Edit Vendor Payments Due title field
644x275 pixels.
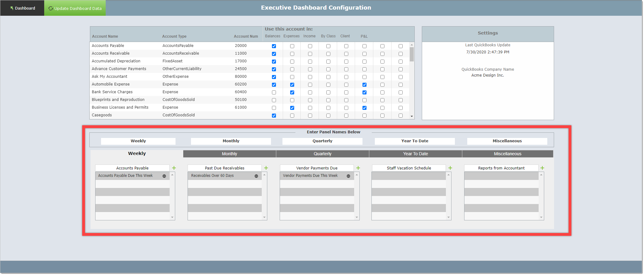pos(317,168)
